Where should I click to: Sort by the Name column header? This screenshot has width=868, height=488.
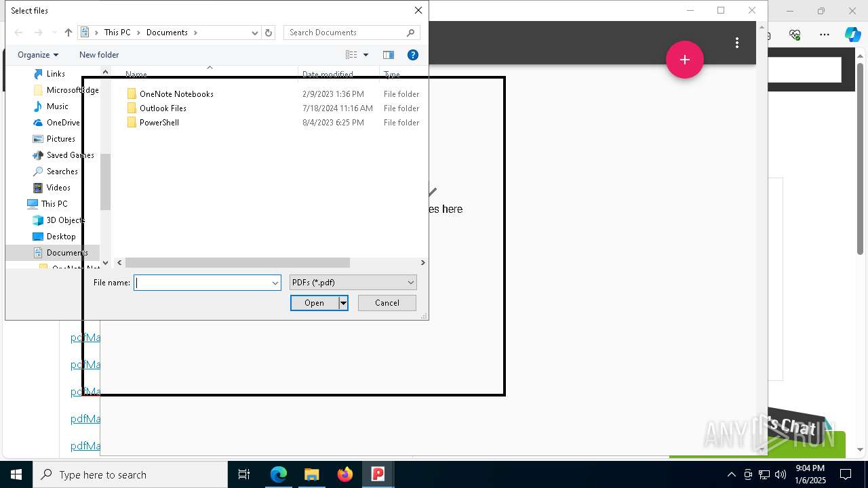point(136,73)
